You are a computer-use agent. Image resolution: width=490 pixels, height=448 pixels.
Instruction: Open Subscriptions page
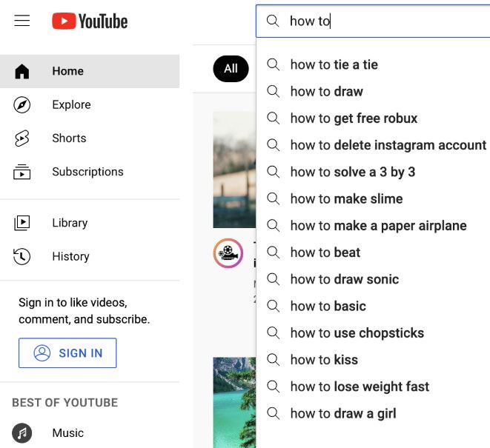(x=90, y=172)
